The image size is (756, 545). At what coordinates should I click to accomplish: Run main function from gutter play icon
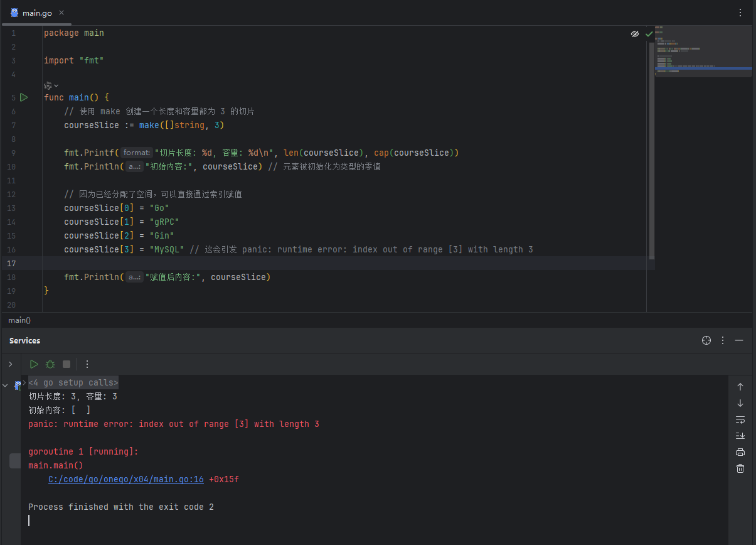pos(24,97)
